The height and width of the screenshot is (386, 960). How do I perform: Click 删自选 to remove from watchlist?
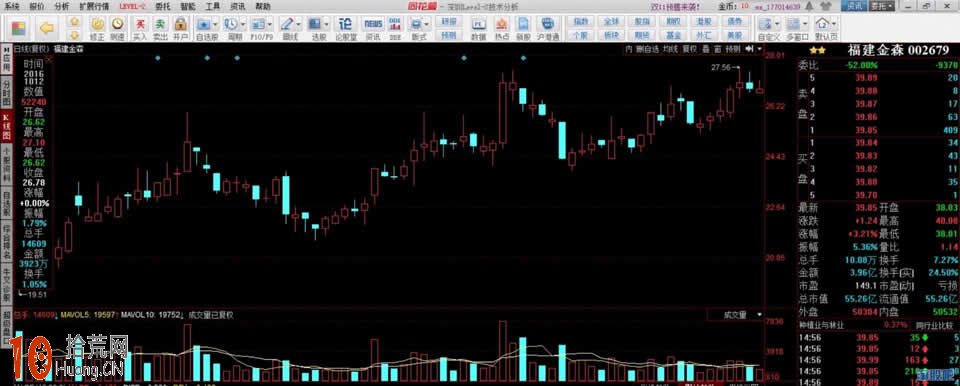click(647, 48)
